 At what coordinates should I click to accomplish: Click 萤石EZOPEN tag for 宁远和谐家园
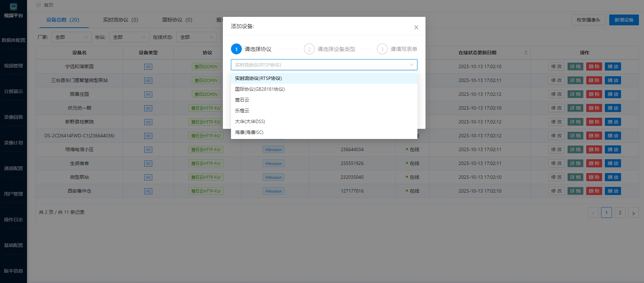[x=206, y=67]
